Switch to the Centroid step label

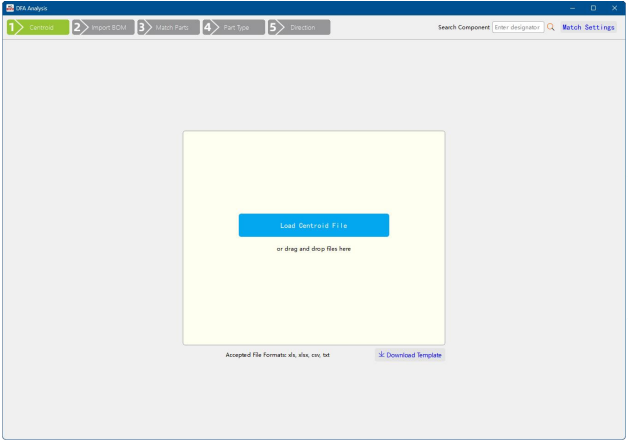pyautogui.click(x=42, y=27)
